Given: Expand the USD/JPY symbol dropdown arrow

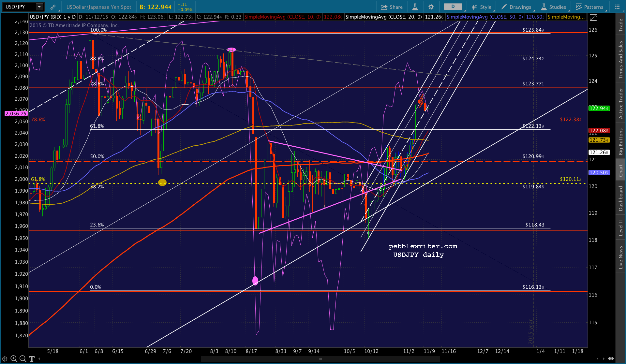Looking at the screenshot, I should pyautogui.click(x=39, y=7).
